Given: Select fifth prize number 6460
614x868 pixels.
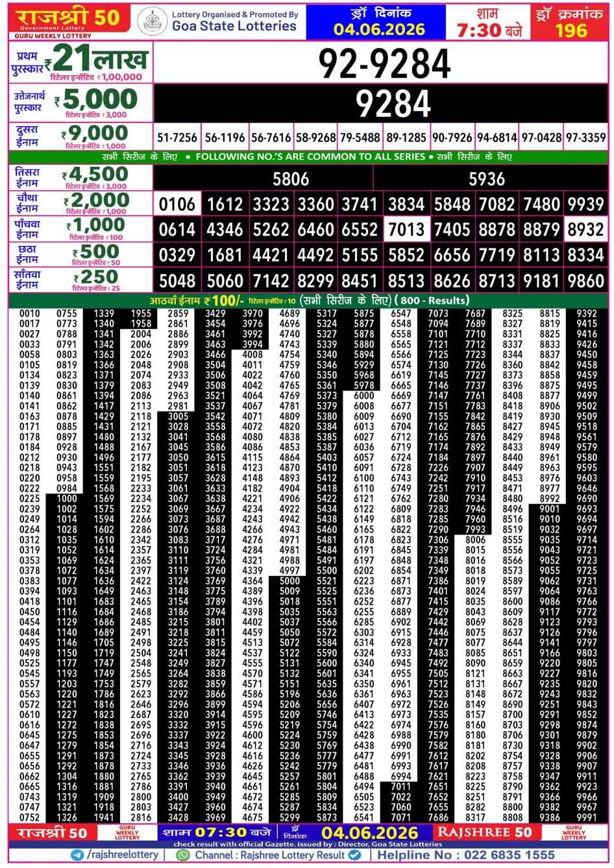Looking at the screenshot, I should tap(315, 230).
